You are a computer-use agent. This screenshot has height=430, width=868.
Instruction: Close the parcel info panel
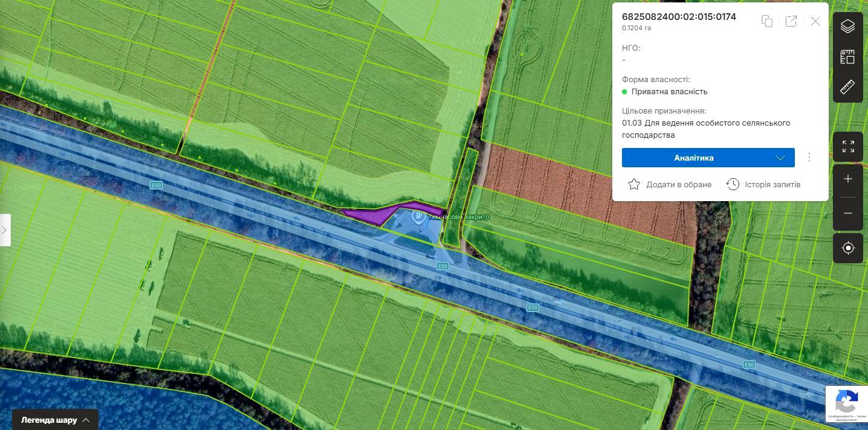[x=815, y=21]
